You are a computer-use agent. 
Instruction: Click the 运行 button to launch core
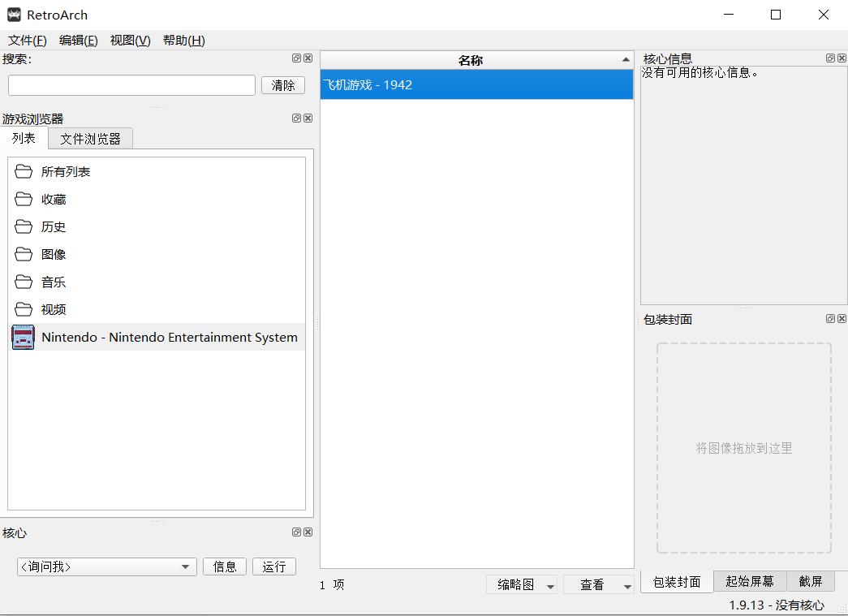273,566
